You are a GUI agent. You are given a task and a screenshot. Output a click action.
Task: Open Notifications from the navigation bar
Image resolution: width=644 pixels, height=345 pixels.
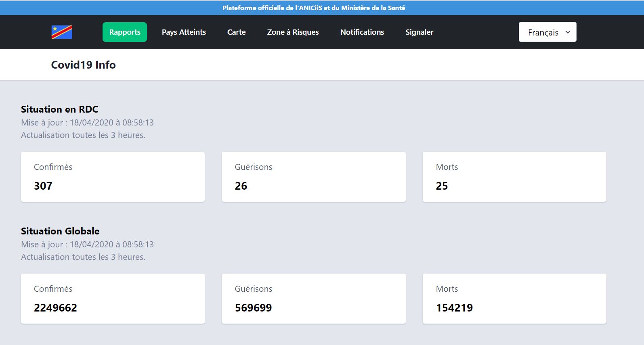coord(362,32)
